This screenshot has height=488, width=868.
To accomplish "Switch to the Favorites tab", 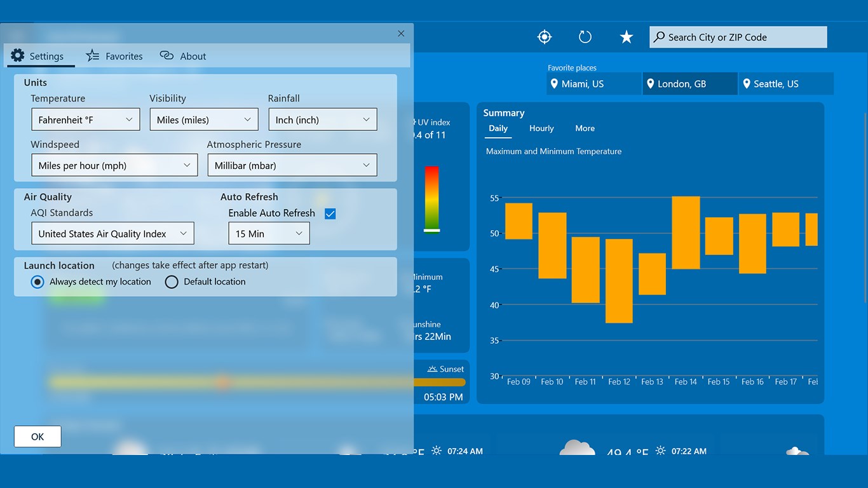I will tap(114, 56).
